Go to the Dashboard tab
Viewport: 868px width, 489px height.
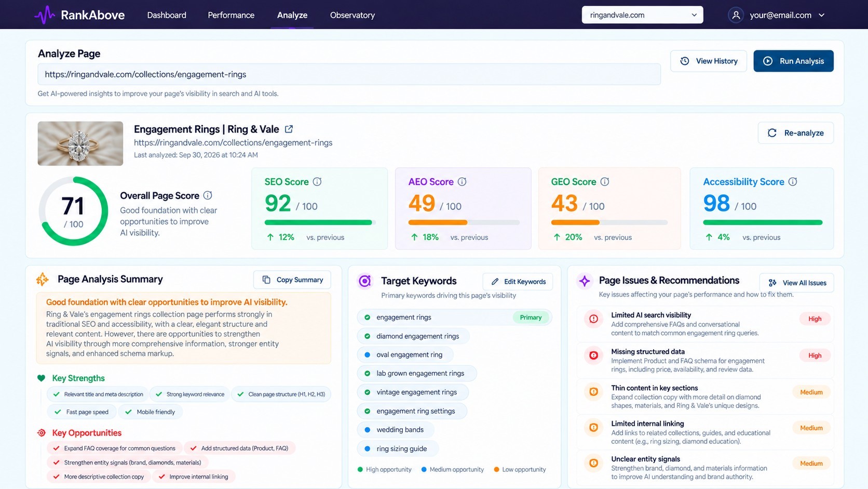pos(167,15)
